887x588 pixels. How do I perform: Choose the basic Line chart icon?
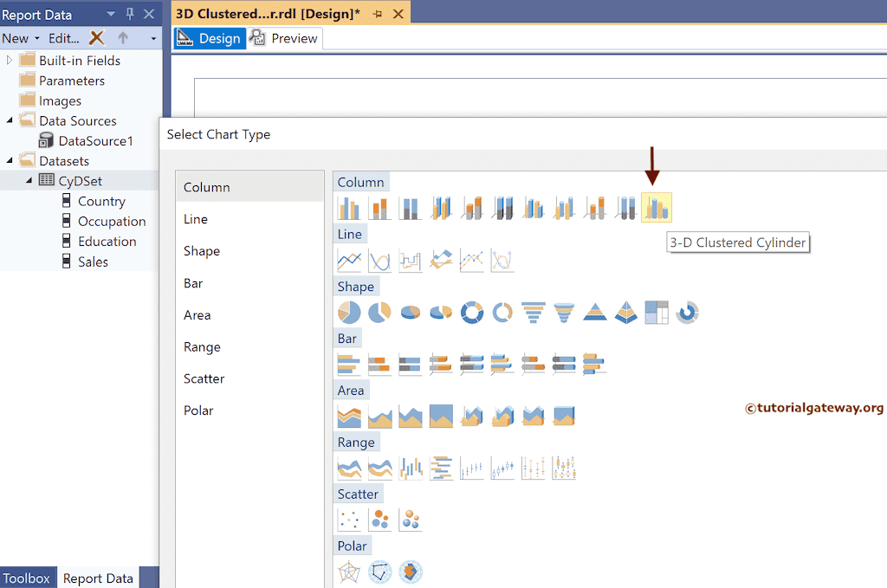[349, 261]
